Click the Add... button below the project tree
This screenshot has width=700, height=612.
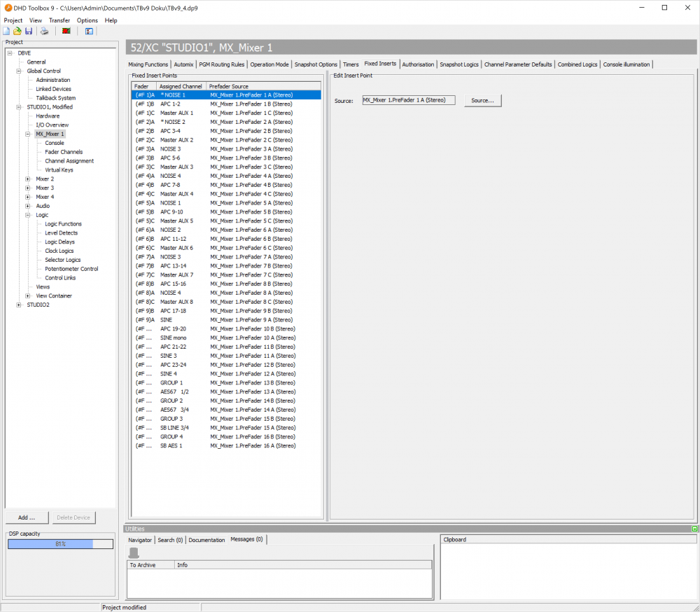(x=27, y=517)
